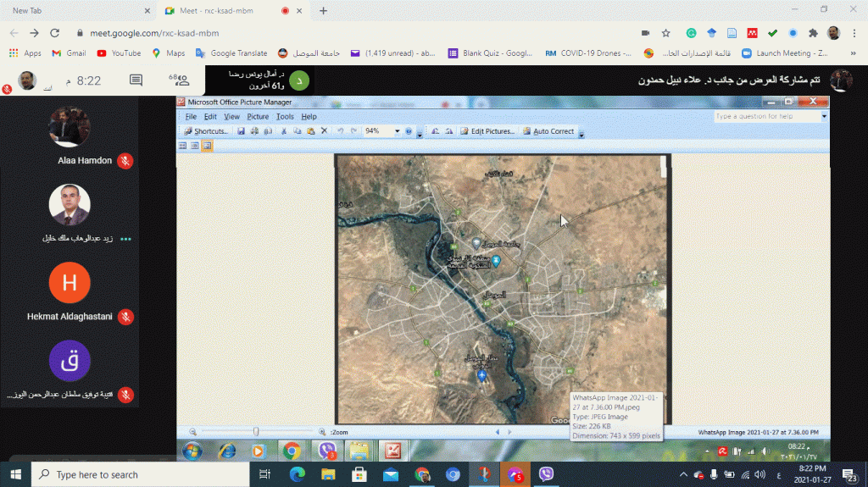Bookmark this page with star icon
Screen dimensions: 868x487
pyautogui.click(x=666, y=33)
